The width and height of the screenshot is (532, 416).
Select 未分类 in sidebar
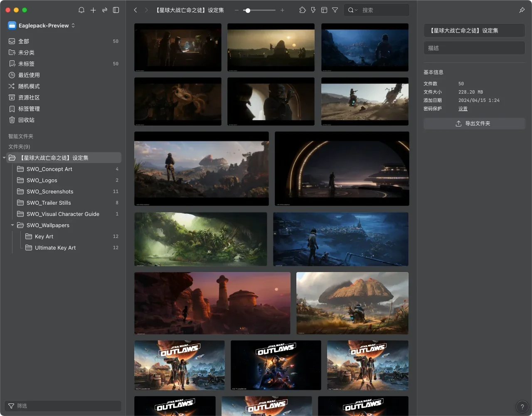(63, 52)
